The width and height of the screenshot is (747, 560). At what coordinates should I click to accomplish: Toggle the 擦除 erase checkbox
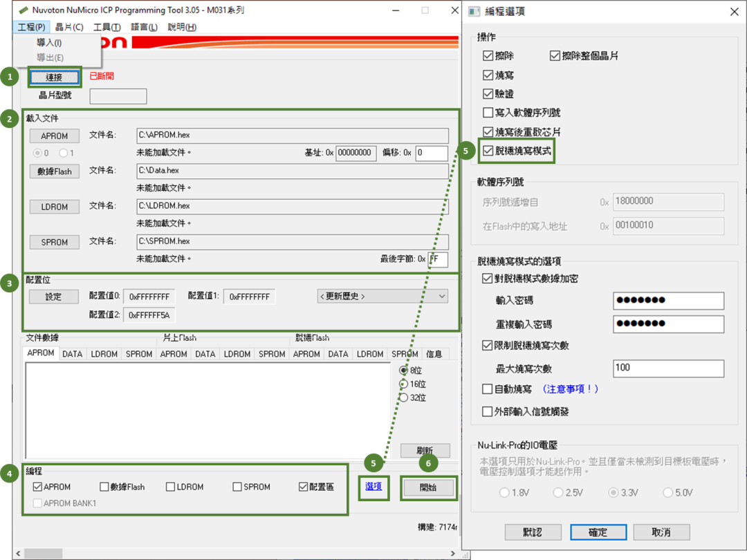point(488,56)
